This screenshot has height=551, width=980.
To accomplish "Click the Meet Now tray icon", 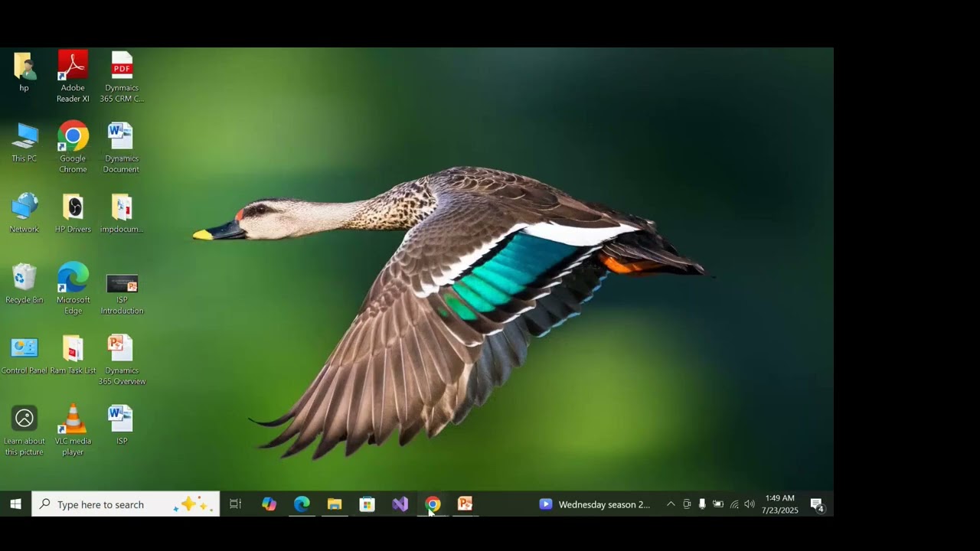I will [687, 504].
